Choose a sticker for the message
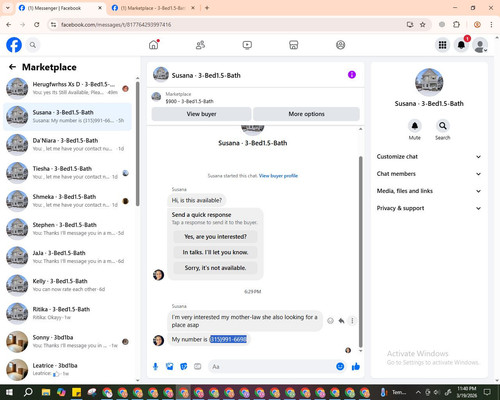The image size is (500, 400). pyautogui.click(x=184, y=367)
